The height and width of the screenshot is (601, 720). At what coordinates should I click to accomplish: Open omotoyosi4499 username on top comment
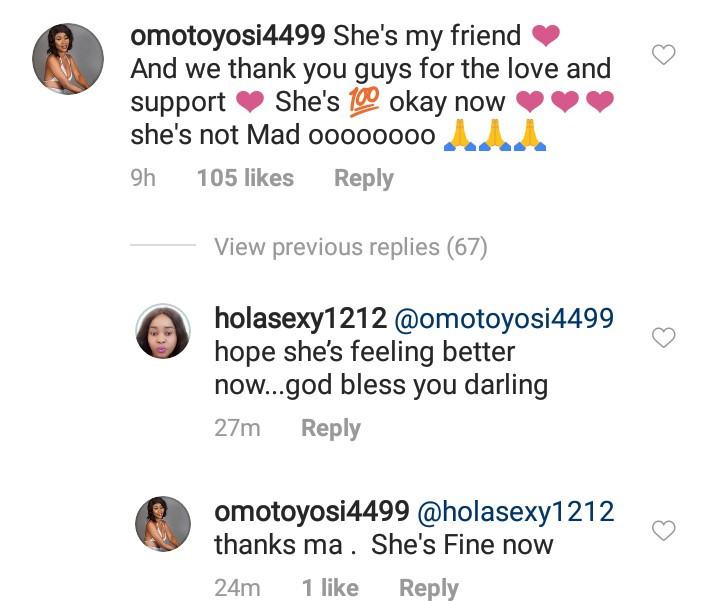pyautogui.click(x=226, y=36)
